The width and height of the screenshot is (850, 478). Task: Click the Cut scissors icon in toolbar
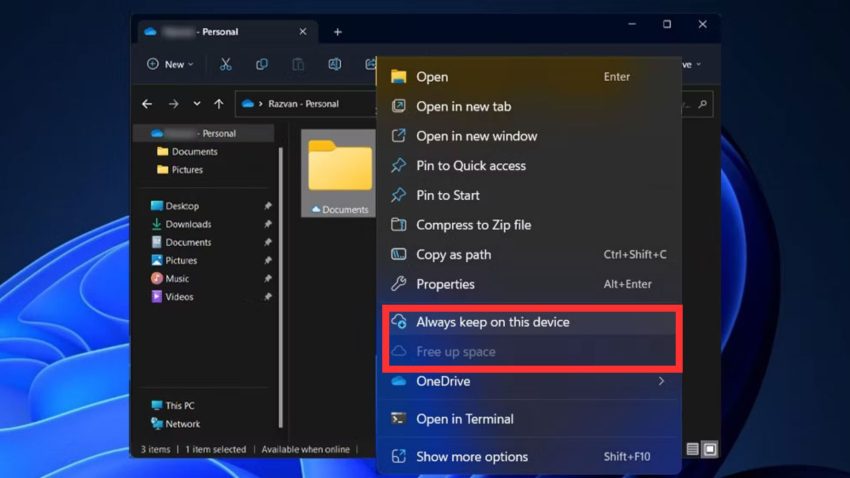pyautogui.click(x=226, y=64)
